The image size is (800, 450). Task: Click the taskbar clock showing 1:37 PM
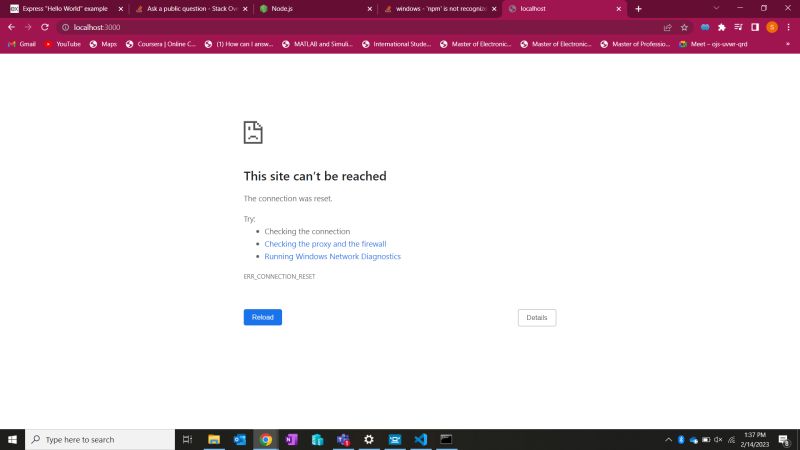click(x=755, y=439)
